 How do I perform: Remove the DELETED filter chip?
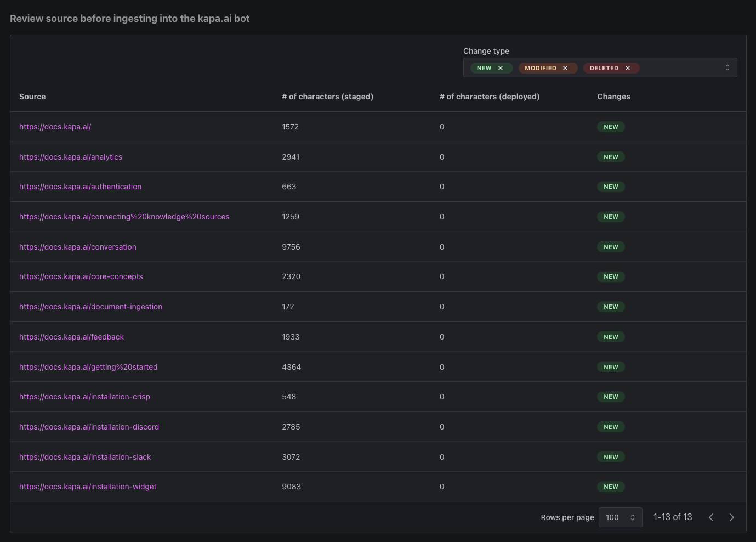tap(628, 68)
